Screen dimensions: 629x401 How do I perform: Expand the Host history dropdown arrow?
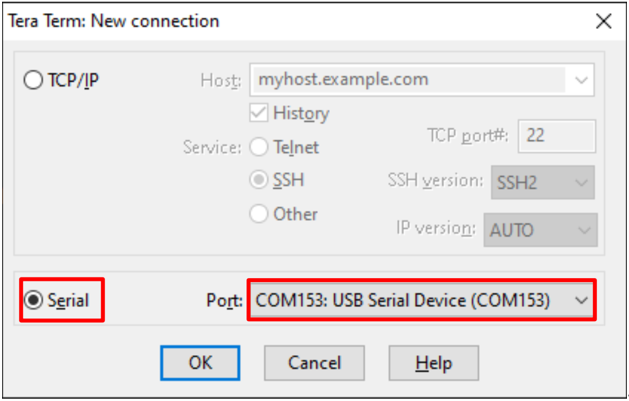(x=581, y=79)
